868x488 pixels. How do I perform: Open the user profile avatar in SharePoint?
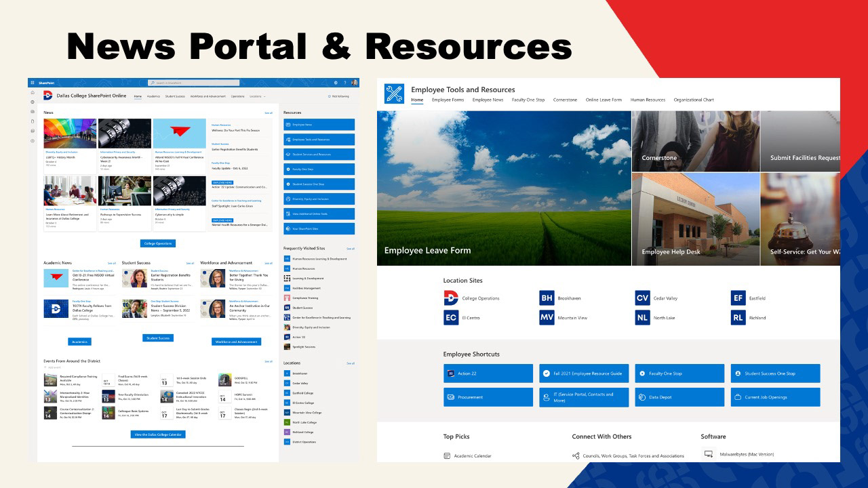(354, 83)
